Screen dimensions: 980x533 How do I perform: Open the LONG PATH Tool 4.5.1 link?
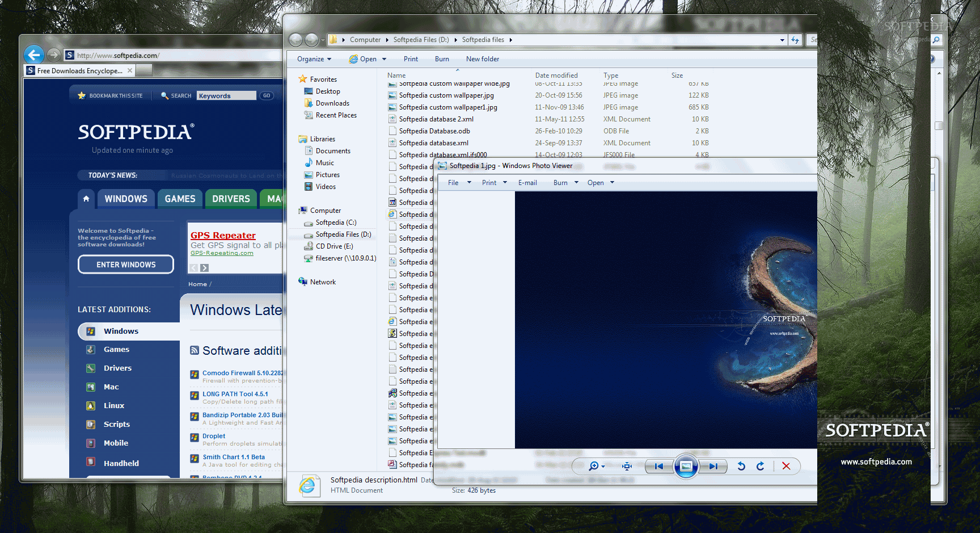point(235,394)
